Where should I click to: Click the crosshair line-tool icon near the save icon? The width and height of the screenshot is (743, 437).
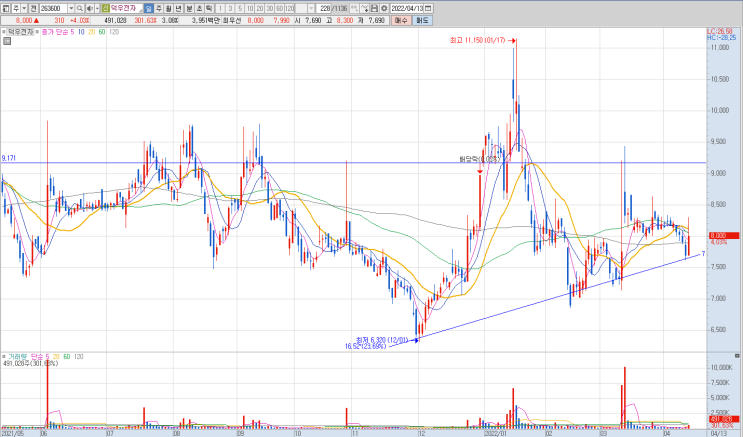click(x=364, y=9)
